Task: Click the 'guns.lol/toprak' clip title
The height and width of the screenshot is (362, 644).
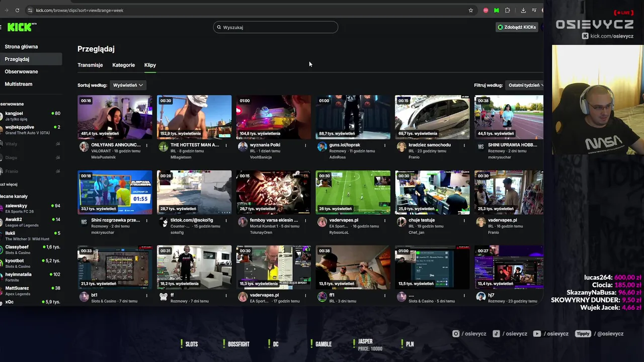Action: (x=345, y=145)
